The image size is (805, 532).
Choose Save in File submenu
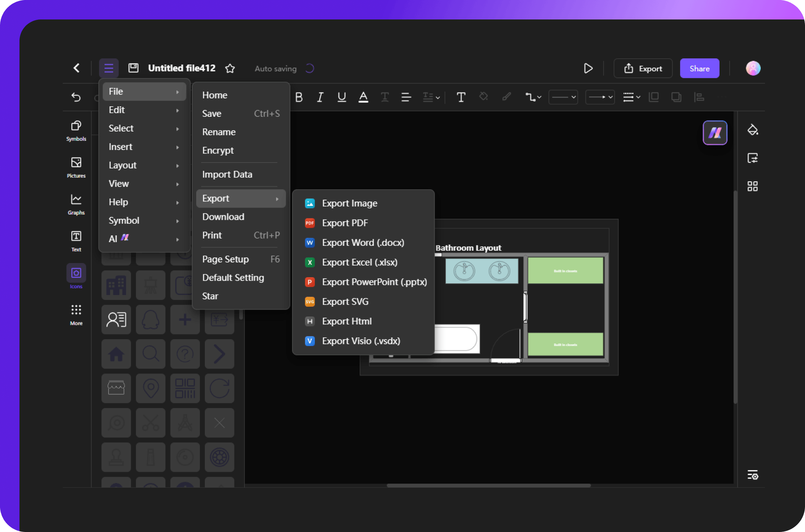click(x=241, y=114)
